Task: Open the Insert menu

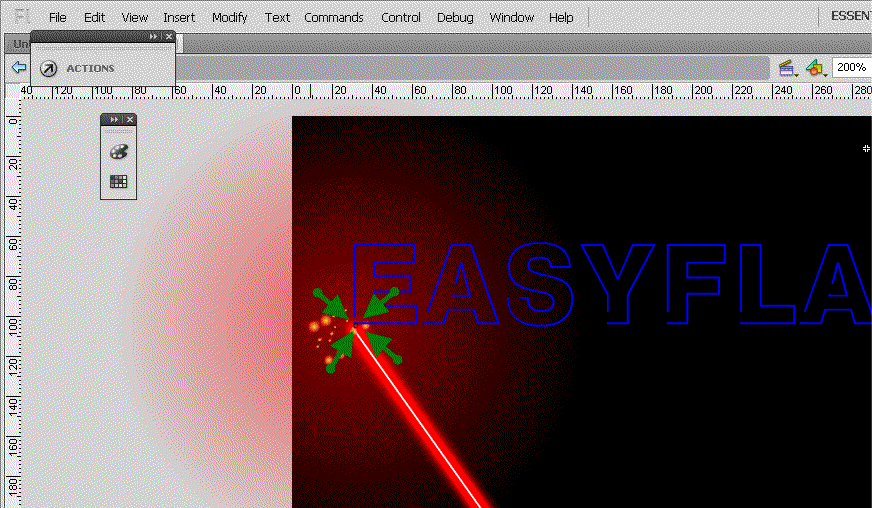Action: point(179,17)
